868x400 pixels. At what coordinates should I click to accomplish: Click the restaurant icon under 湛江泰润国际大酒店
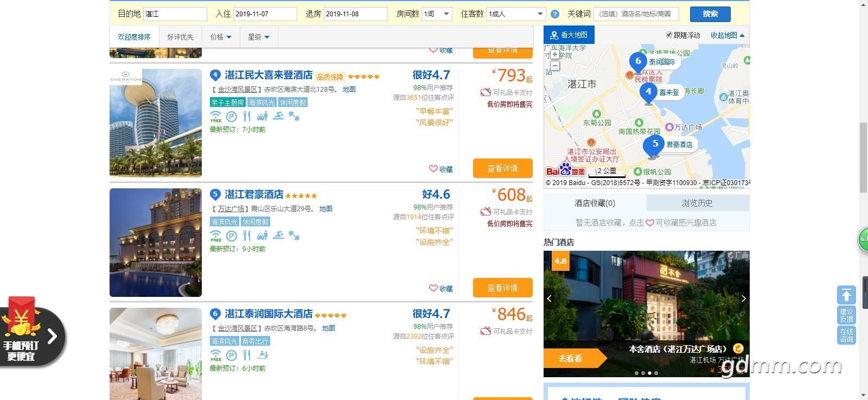[x=247, y=355]
